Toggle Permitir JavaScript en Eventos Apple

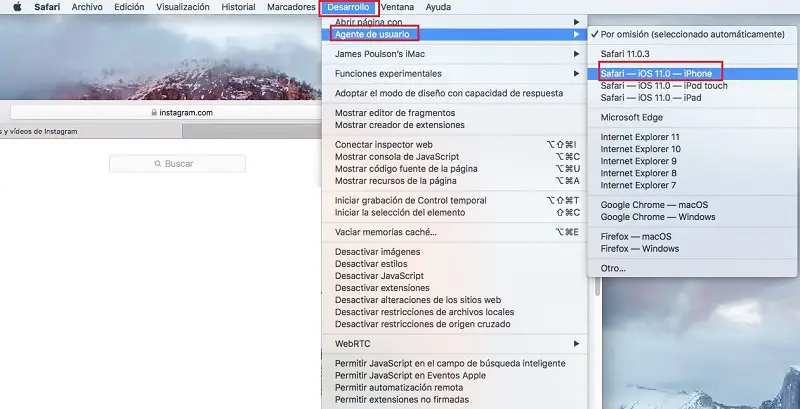(455, 376)
